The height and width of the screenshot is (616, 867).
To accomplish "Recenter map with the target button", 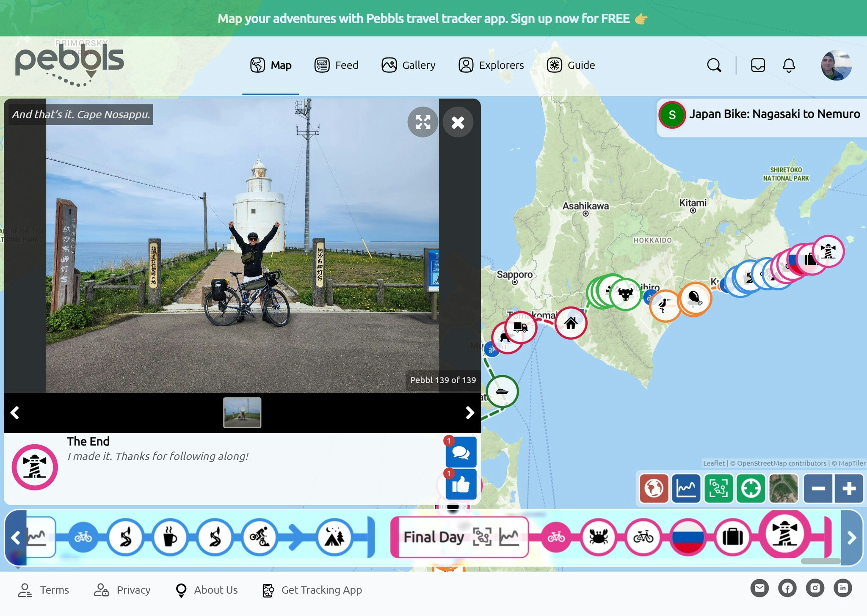I will coord(751,489).
